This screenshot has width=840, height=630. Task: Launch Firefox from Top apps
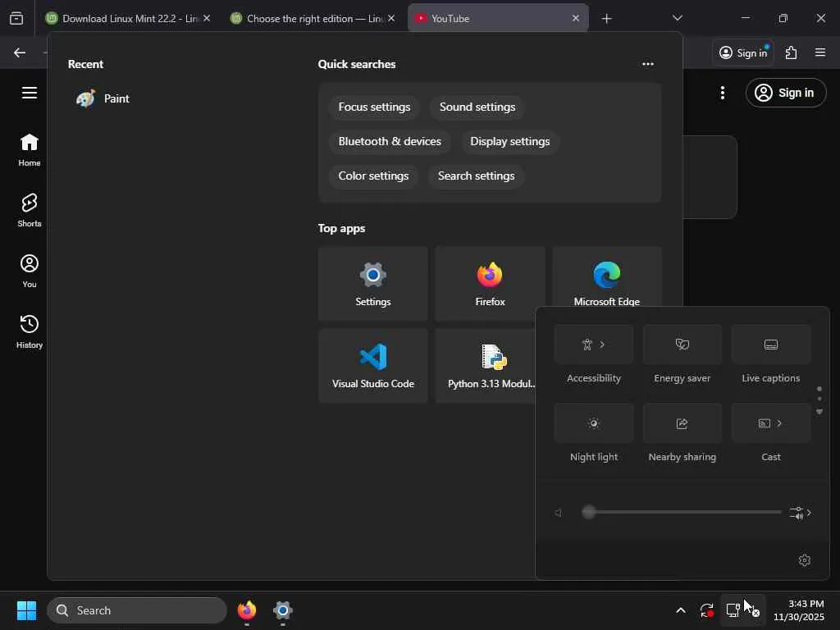click(x=490, y=284)
